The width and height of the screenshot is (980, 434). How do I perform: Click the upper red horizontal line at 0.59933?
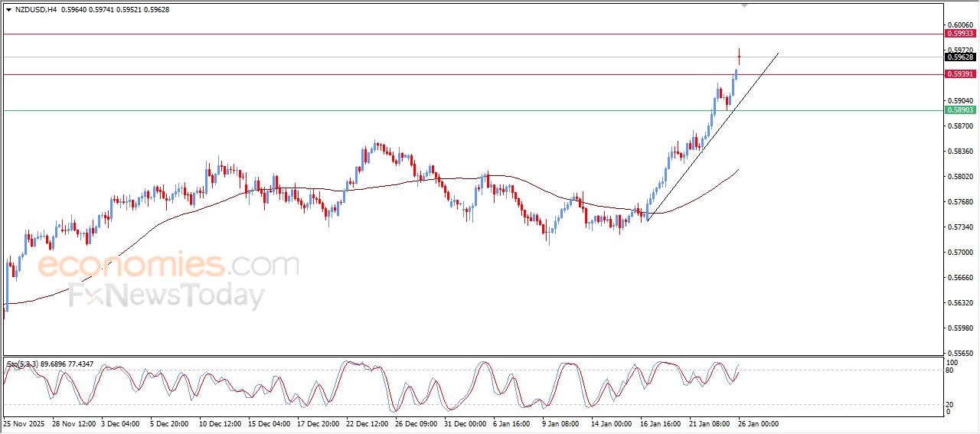coord(472,34)
